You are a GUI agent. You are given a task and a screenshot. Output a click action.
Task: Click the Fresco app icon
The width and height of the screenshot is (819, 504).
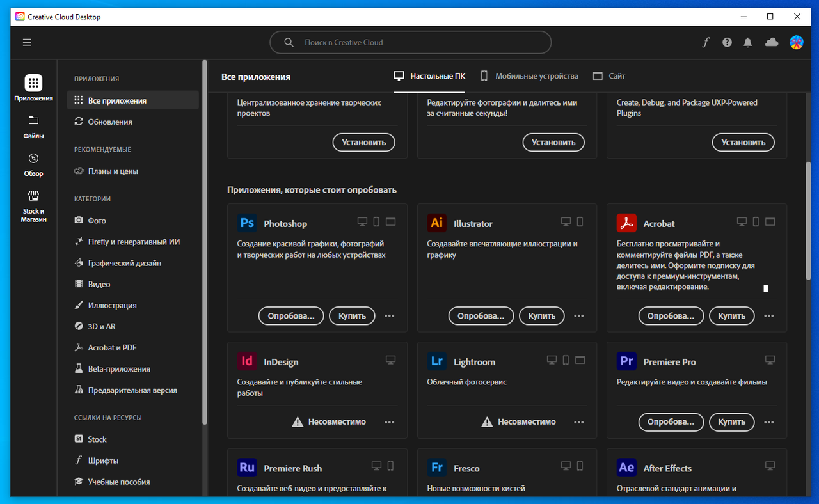(437, 468)
